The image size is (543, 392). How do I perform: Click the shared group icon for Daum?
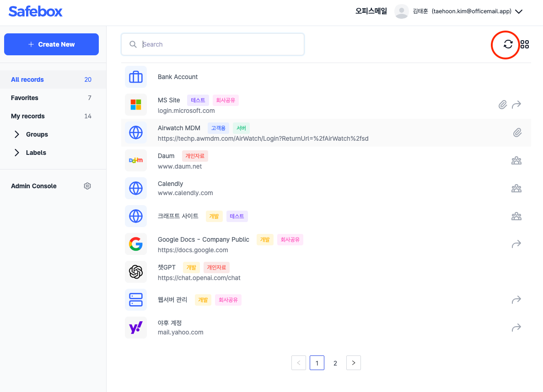click(516, 160)
